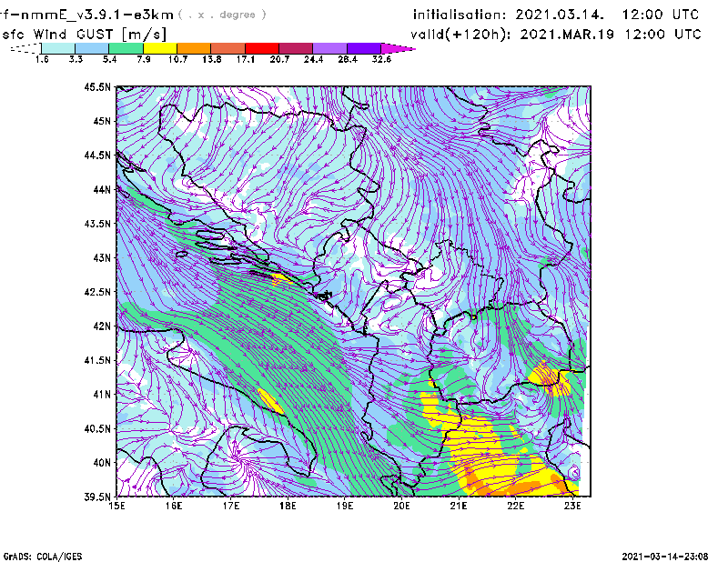Click the 17E longitude label
Screen dimensions: 728x562
tap(231, 506)
